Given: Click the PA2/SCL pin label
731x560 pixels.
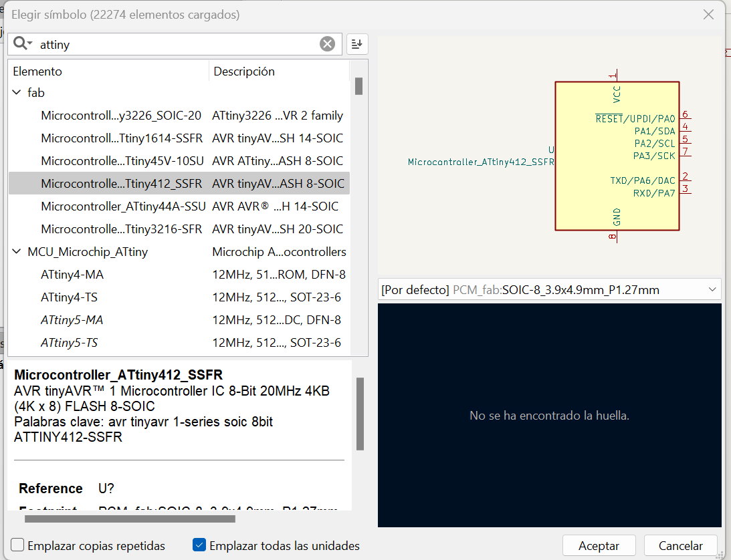Looking at the screenshot, I should [655, 144].
